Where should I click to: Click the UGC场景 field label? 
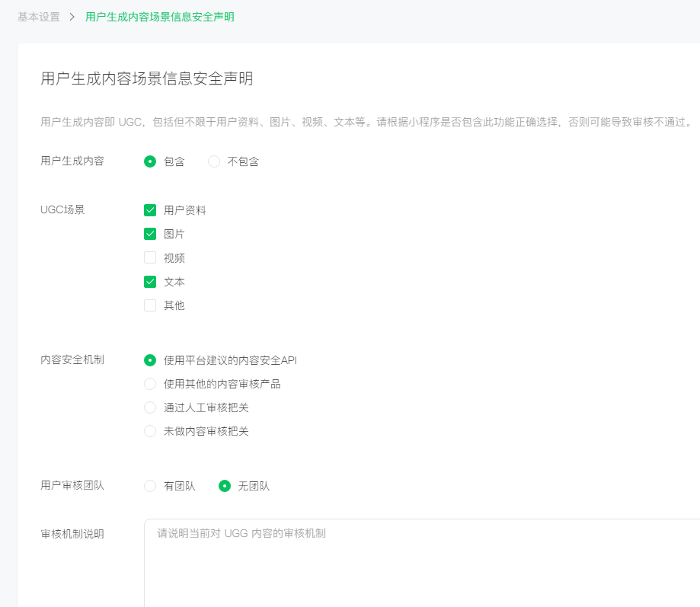[62, 209]
